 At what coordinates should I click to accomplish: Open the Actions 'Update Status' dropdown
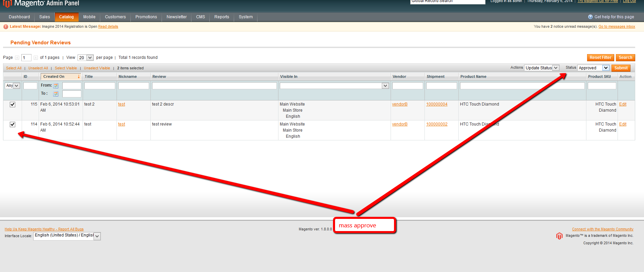(x=541, y=68)
